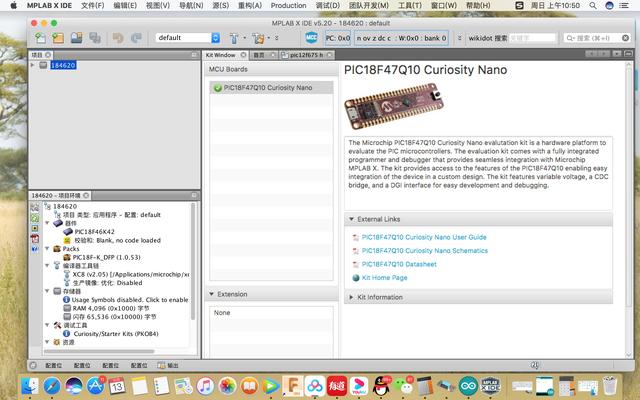The image size is (640, 400).
Task: Open the App Store icon in the Dock
Action: click(96, 386)
